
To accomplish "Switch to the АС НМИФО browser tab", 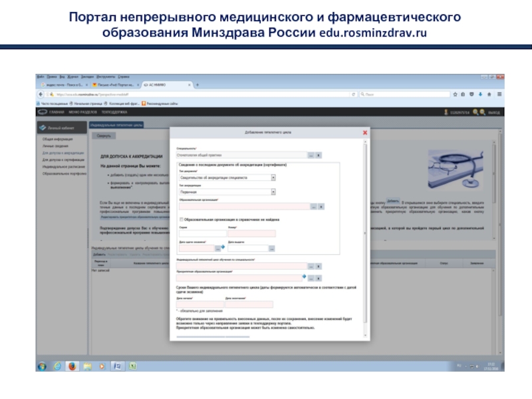I will [x=168, y=85].
